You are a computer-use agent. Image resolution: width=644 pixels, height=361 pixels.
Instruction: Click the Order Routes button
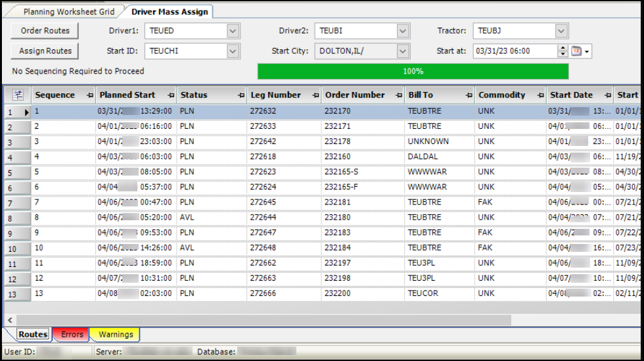45,31
